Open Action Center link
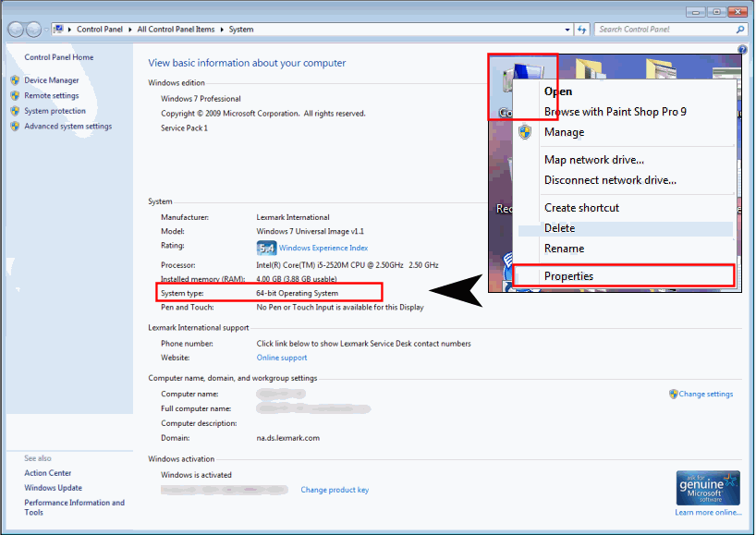This screenshot has width=756, height=535. point(48,473)
